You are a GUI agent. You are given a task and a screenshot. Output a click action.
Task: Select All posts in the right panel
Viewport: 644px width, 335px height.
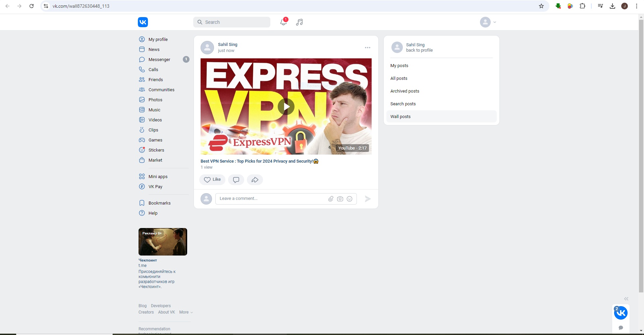tap(441, 78)
